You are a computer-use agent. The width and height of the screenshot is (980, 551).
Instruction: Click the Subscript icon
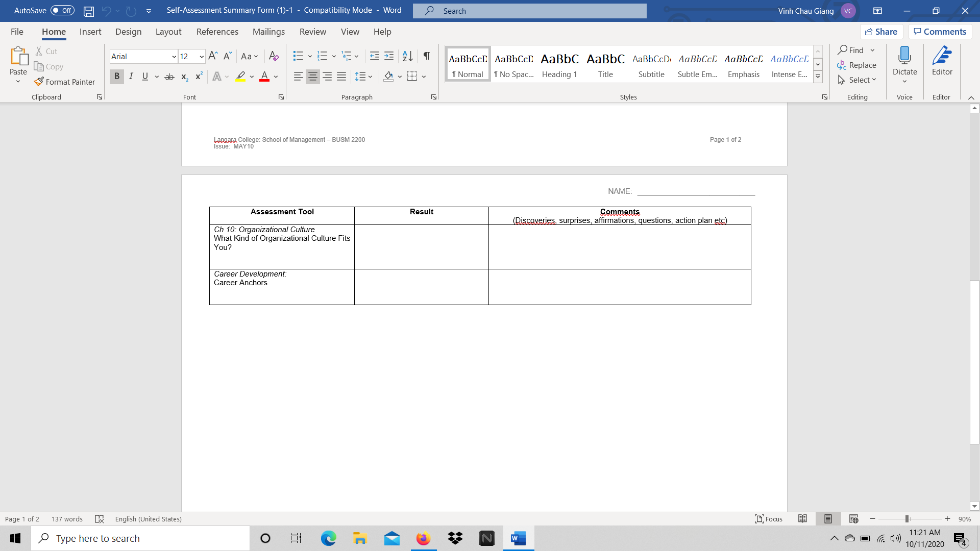[185, 77]
